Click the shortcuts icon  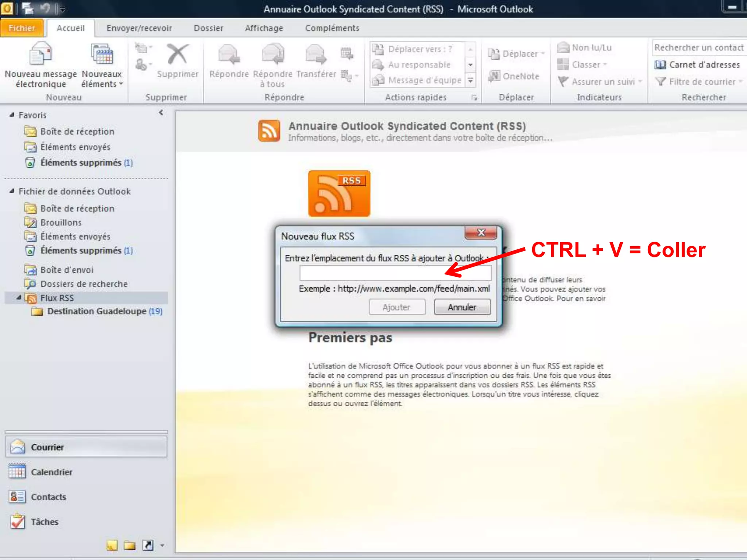(x=148, y=545)
